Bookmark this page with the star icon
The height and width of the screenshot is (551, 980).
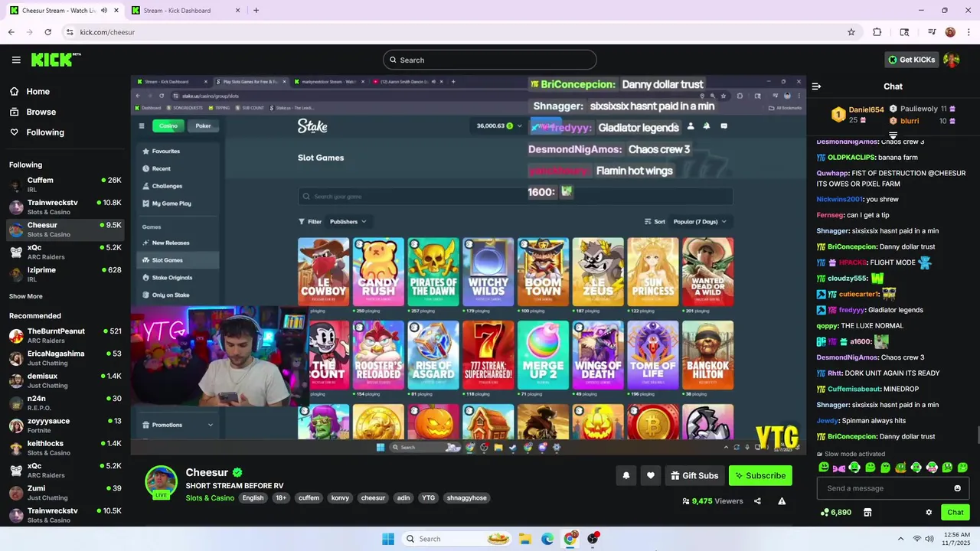(851, 32)
